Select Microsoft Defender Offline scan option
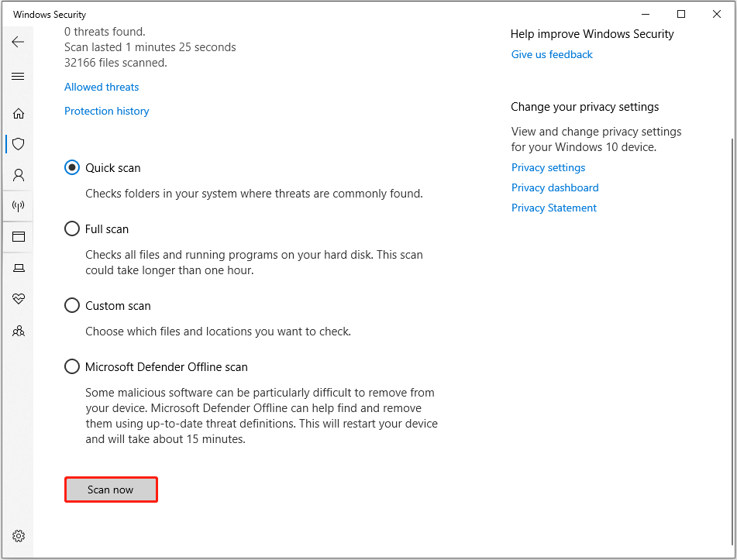Screen dimensions: 737x560 click(72, 366)
